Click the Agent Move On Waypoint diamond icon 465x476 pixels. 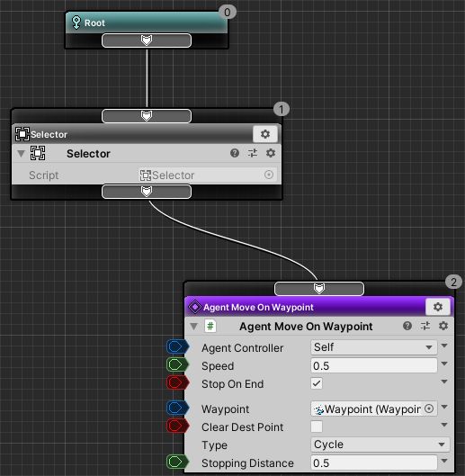[x=195, y=307]
